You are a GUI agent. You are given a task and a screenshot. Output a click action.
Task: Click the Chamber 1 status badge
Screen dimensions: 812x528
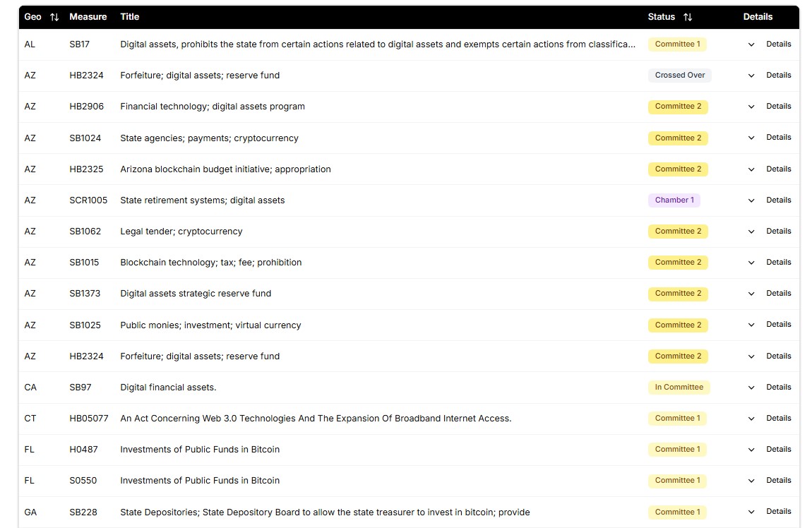click(674, 200)
